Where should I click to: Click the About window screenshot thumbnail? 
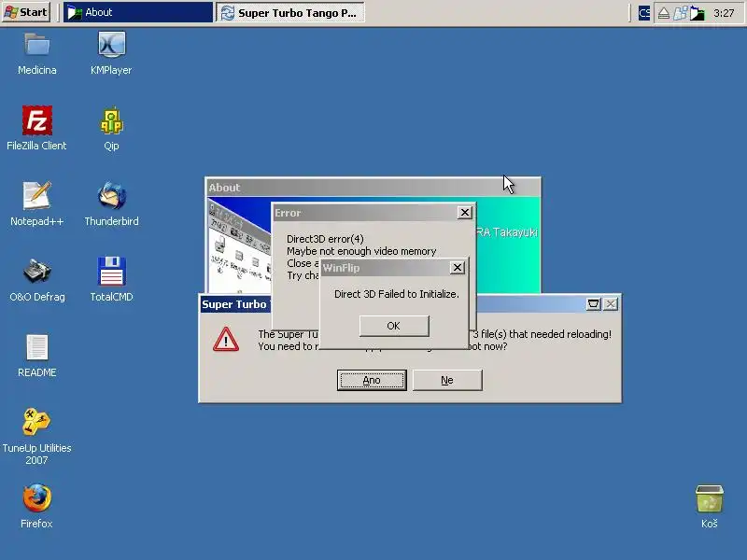(x=238, y=245)
